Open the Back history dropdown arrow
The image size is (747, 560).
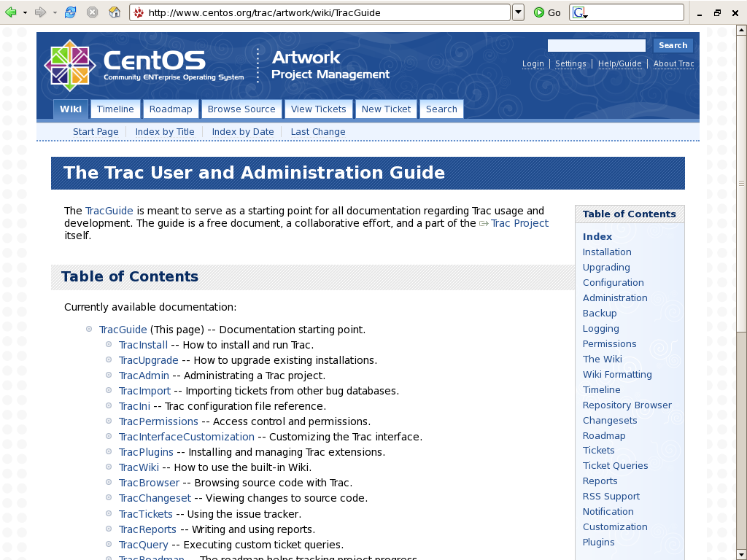[26, 13]
